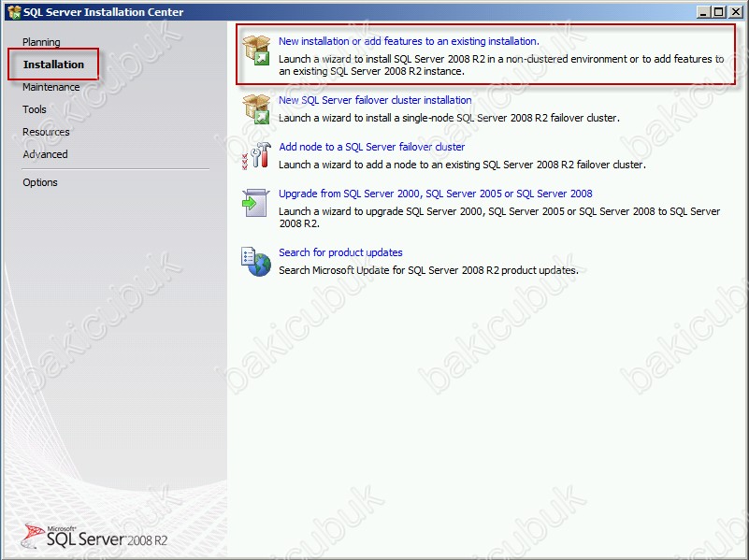Maximize the Installation Center window
Image resolution: width=749 pixels, height=560 pixels.
(x=718, y=11)
